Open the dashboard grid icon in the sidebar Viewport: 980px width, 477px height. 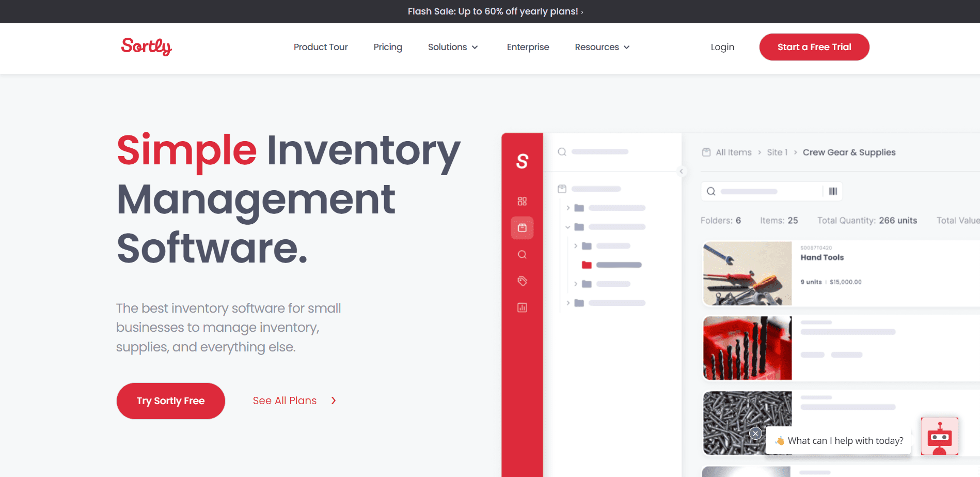[522, 201]
